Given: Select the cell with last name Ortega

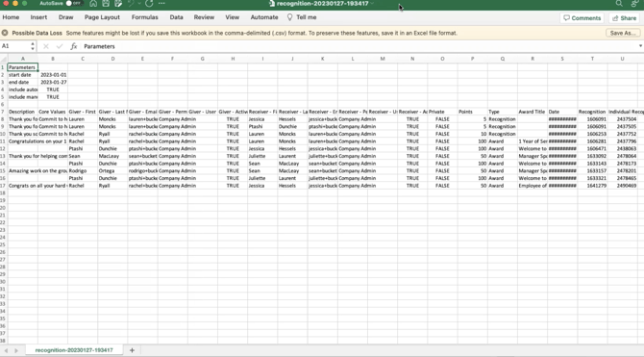Looking at the screenshot, I should point(112,170).
